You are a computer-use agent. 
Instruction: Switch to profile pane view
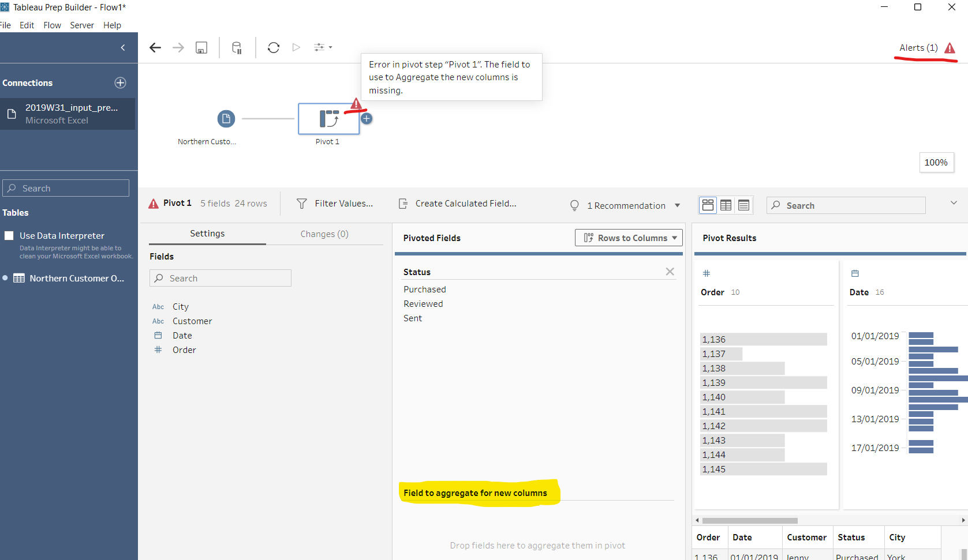click(708, 205)
